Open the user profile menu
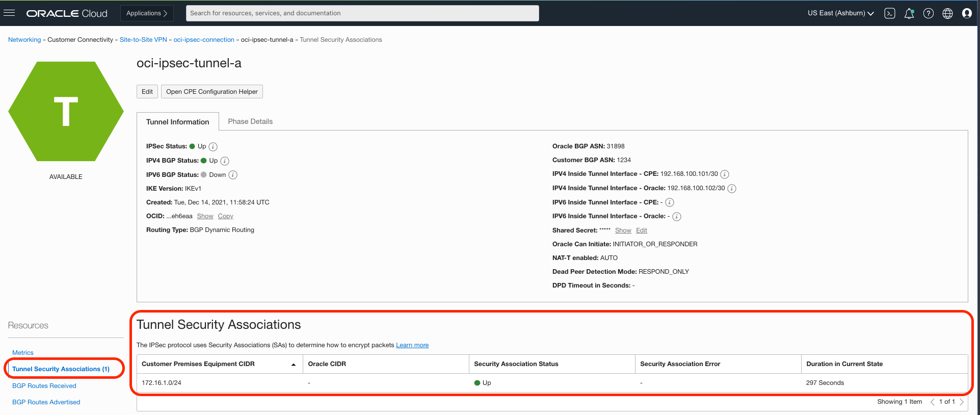The image size is (980, 415). pos(967,14)
